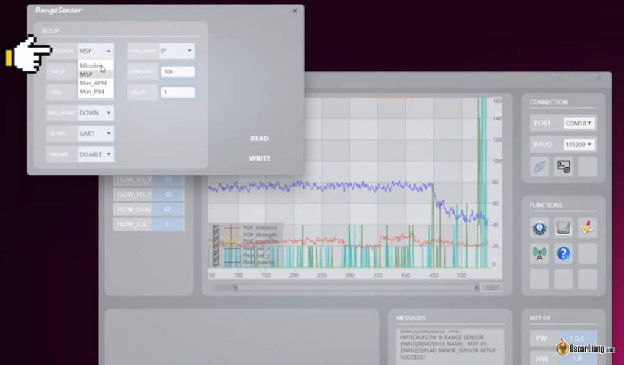The height and width of the screenshot is (365, 624).
Task: Click the READ button
Action: pyautogui.click(x=259, y=139)
